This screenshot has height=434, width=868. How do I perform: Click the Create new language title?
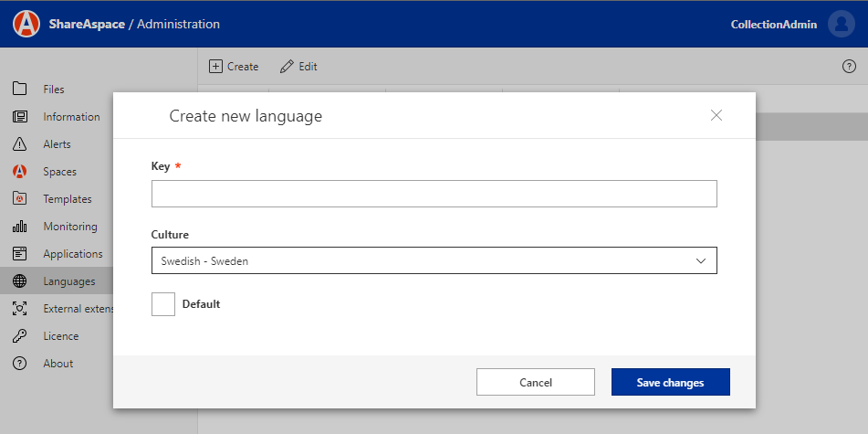246,116
